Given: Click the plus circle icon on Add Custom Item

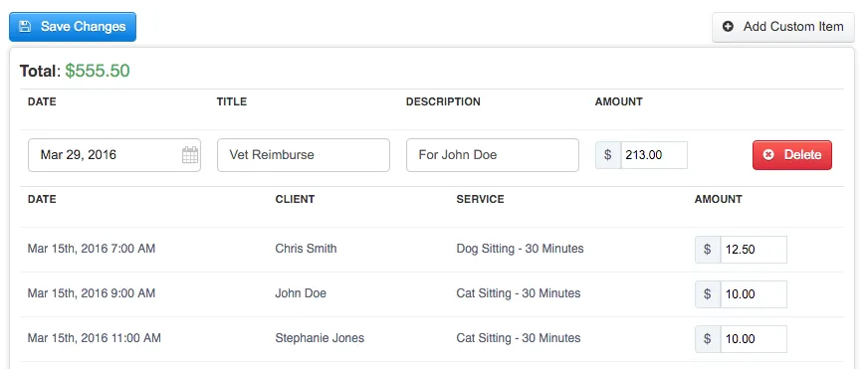Looking at the screenshot, I should 728,27.
